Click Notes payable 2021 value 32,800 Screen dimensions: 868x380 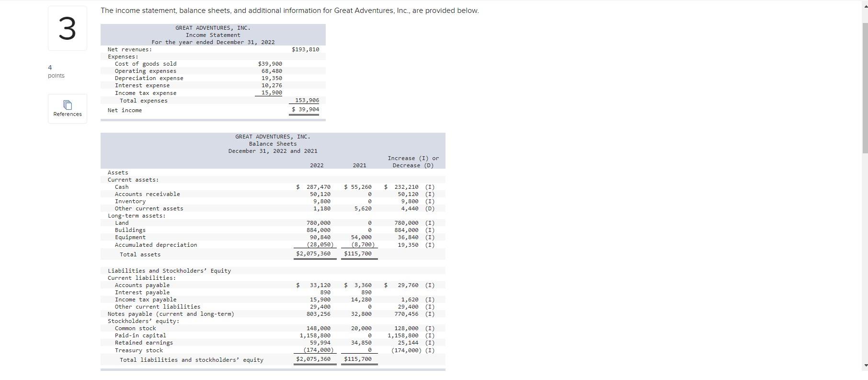click(x=361, y=314)
